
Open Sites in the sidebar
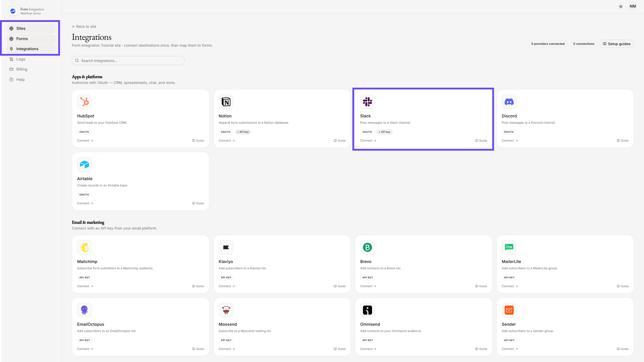coord(31,28)
